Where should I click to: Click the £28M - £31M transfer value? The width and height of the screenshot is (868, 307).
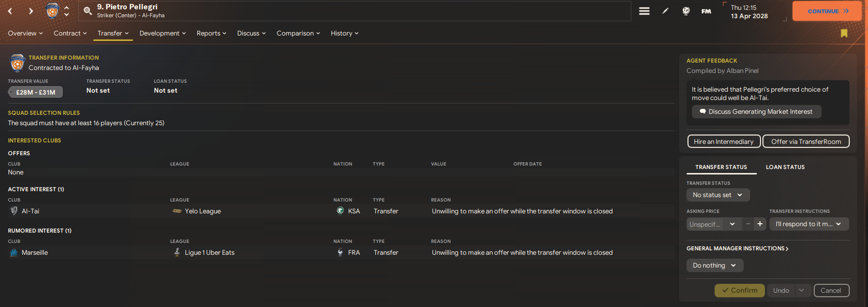35,92
